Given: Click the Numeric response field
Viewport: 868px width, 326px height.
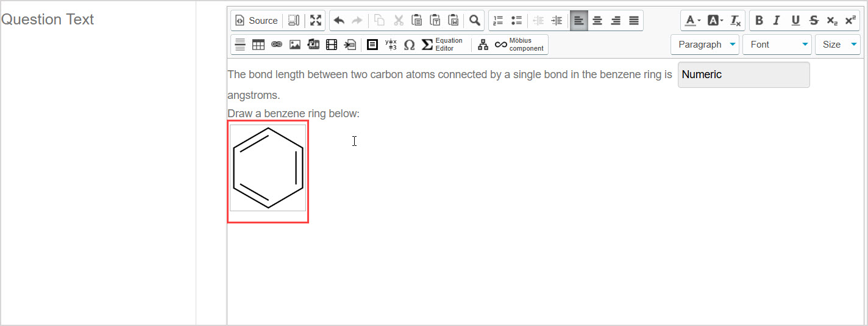Looking at the screenshot, I should pos(743,74).
